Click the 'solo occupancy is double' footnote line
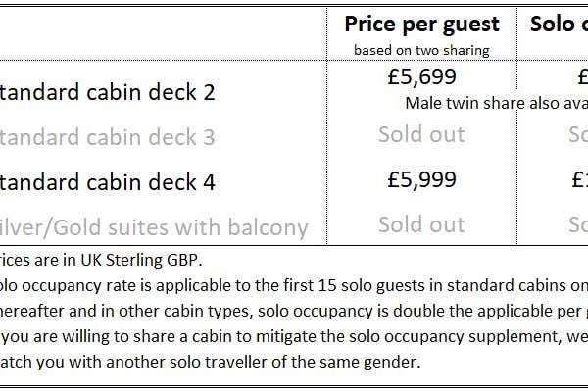 pos(294,311)
